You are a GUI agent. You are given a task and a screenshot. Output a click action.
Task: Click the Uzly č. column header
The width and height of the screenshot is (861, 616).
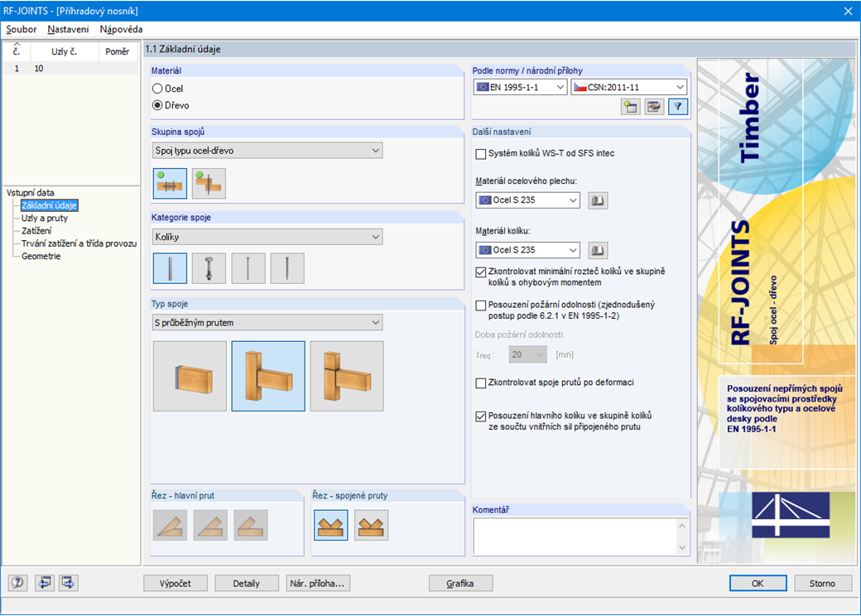65,51
